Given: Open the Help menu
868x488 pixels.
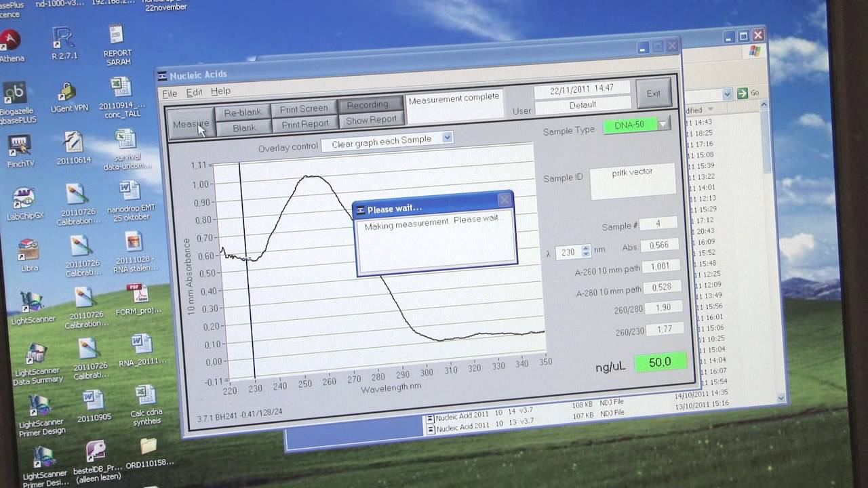Looking at the screenshot, I should pos(220,91).
